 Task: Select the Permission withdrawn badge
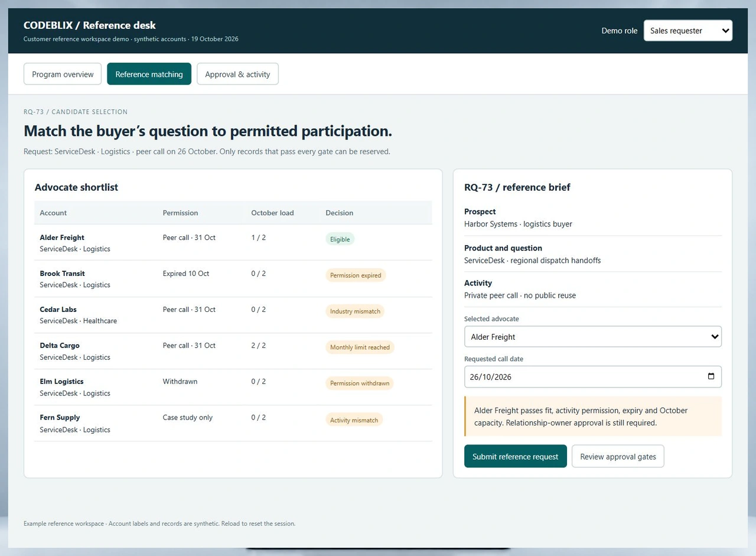[x=360, y=383]
